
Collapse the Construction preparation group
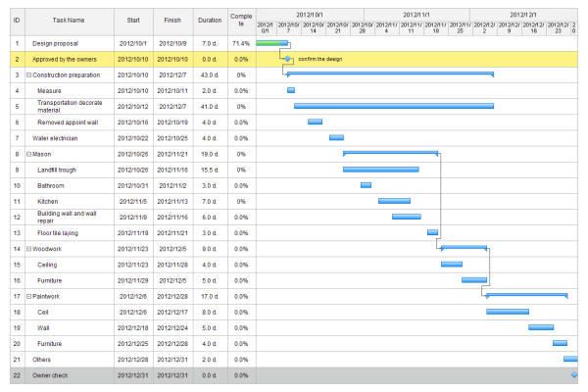click(x=28, y=74)
